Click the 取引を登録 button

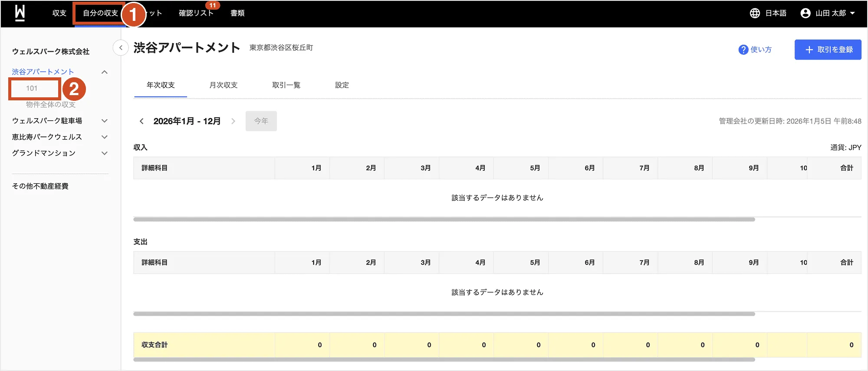click(828, 50)
